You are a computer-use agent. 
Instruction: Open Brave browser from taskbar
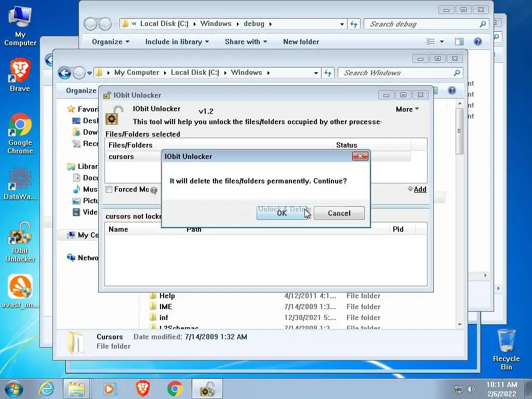pos(142,389)
